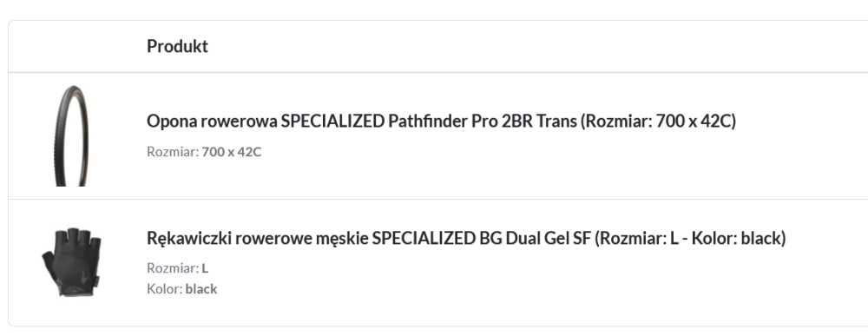
Task: Select the bold L size value
Action: (x=205, y=268)
